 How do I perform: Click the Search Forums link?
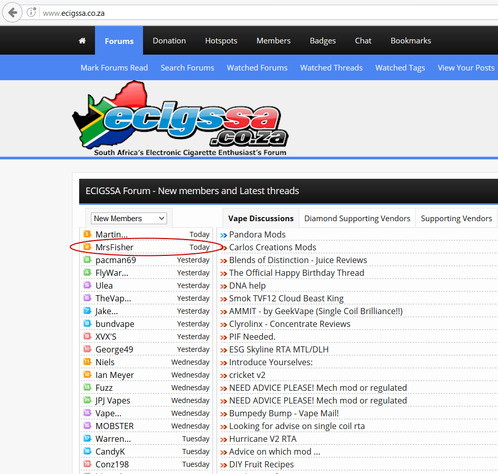coord(187,68)
